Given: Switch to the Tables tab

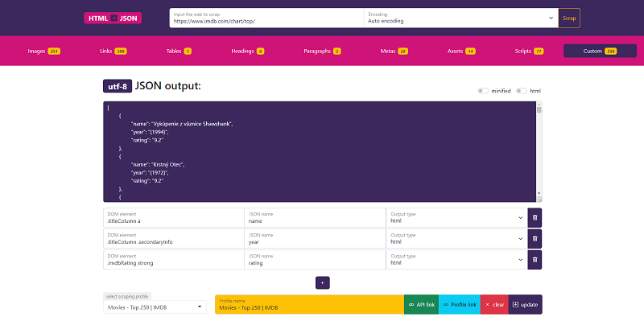Looking at the screenshot, I should [179, 51].
